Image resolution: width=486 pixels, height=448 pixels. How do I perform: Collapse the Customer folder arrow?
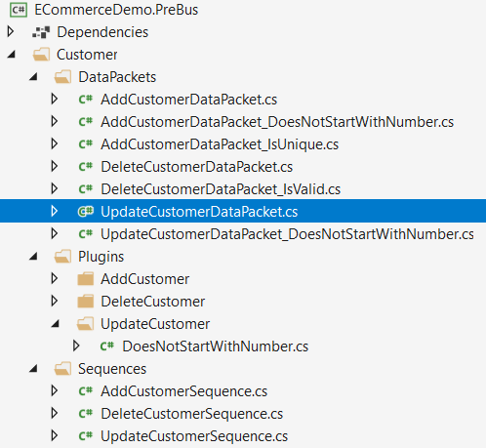coord(12,55)
